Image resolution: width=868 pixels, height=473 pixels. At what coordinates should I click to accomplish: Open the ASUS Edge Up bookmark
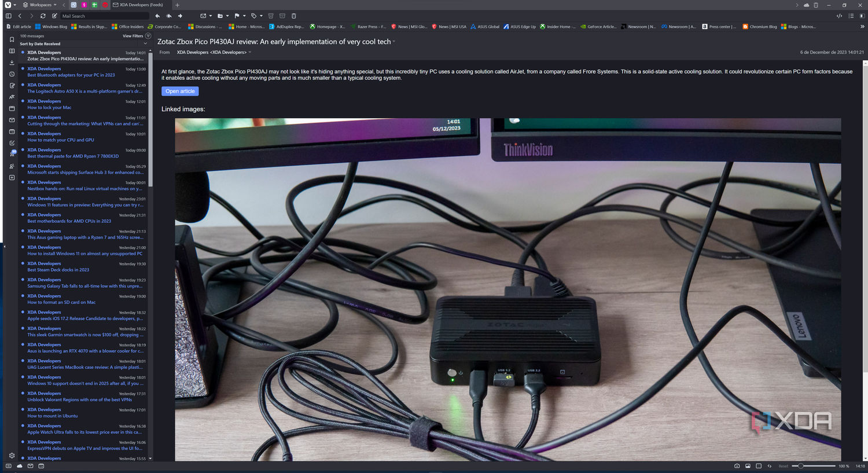coord(520,27)
